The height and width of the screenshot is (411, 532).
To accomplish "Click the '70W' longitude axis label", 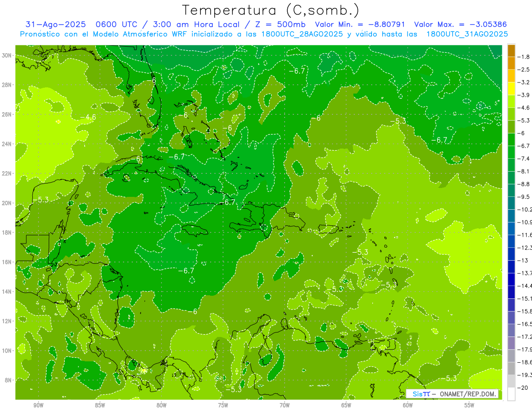I will (x=285, y=405).
